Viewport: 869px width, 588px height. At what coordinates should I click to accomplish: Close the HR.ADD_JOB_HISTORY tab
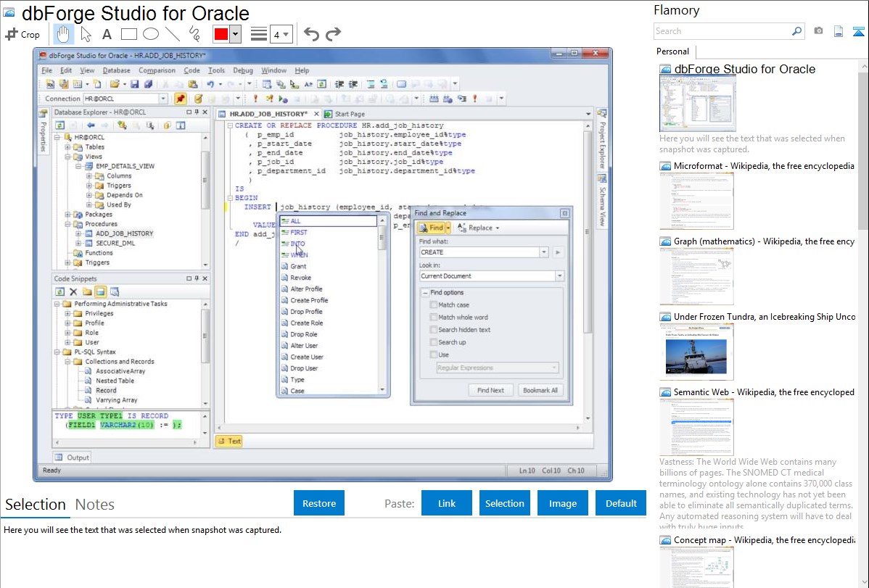click(316, 114)
